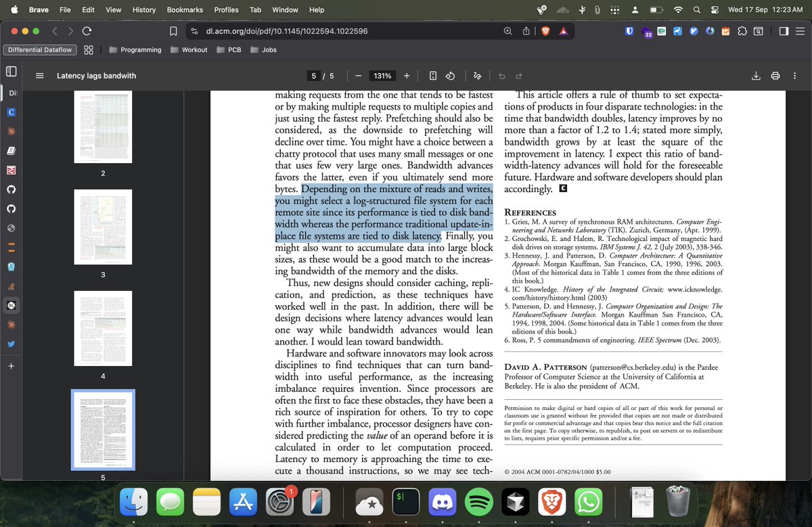
Task: Open the extension with 22 badge
Action: (x=646, y=32)
